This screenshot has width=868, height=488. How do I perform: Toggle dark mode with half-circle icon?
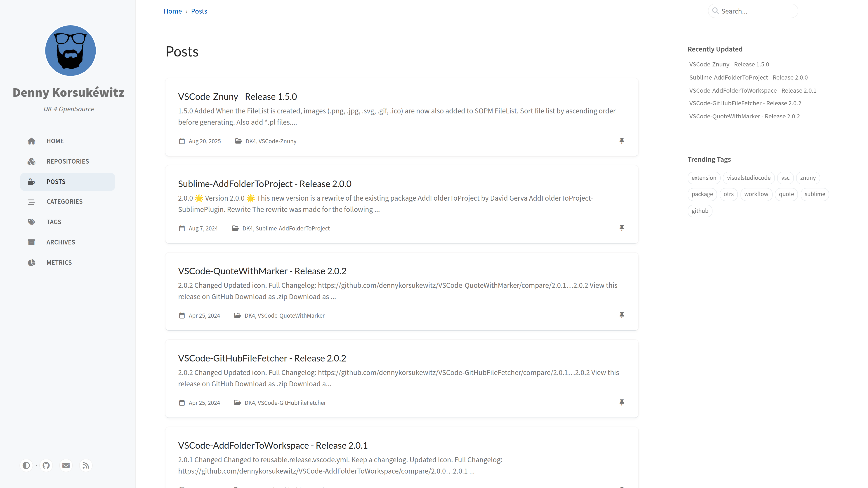click(26, 465)
